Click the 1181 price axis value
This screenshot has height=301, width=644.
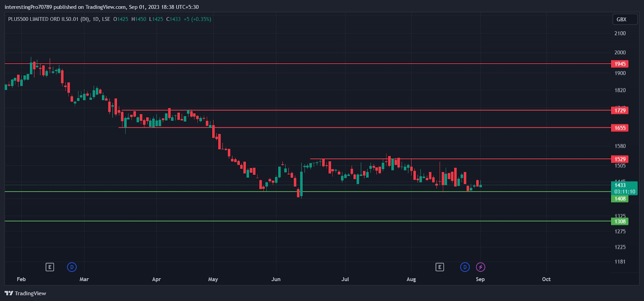620,262
